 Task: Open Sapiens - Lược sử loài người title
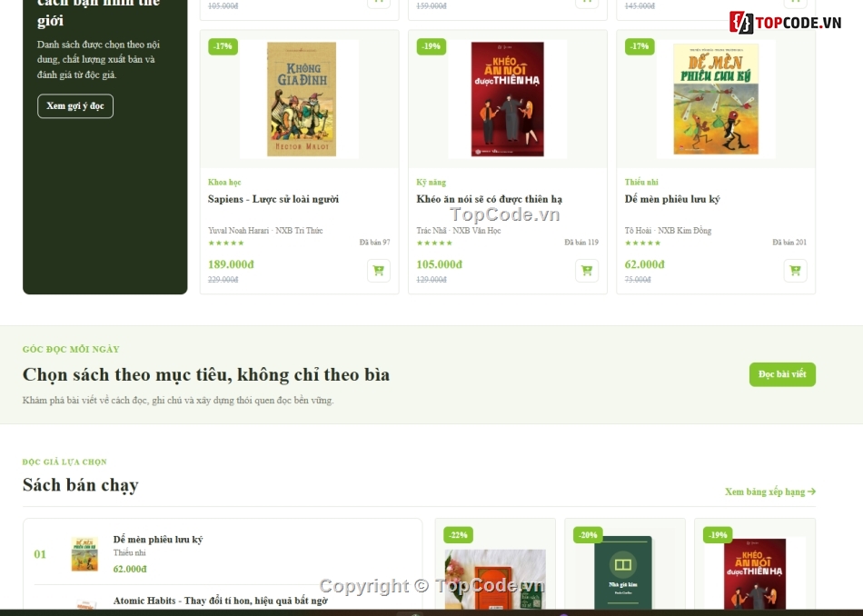[x=273, y=199]
